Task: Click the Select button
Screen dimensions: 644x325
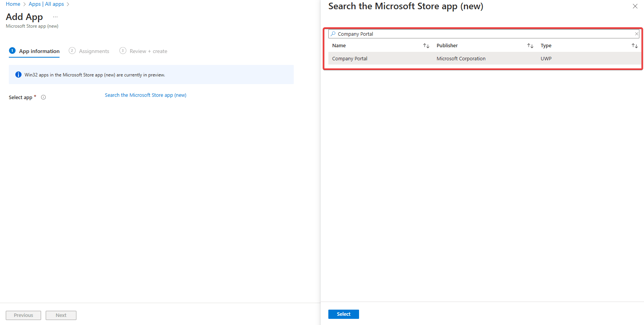Action: pos(344,314)
